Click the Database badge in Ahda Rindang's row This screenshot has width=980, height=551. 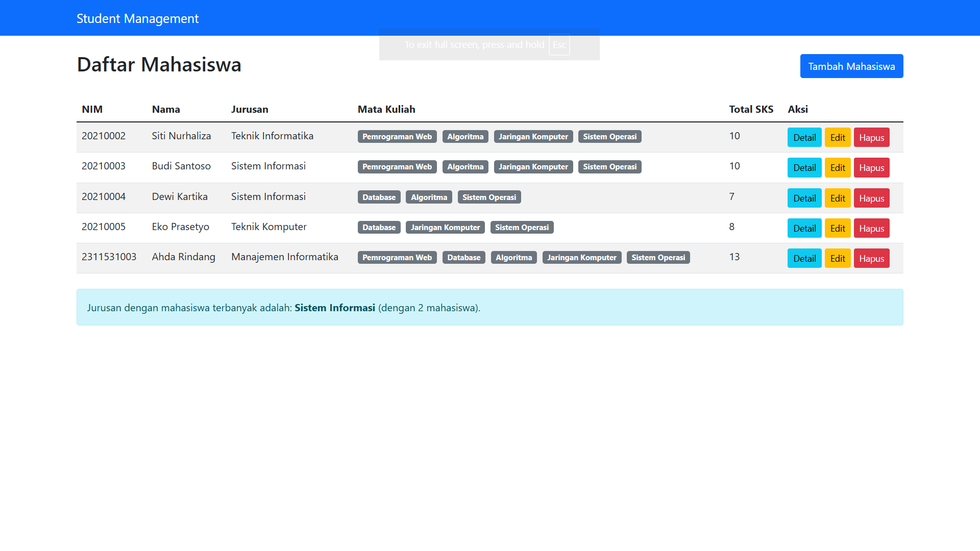[x=463, y=258]
